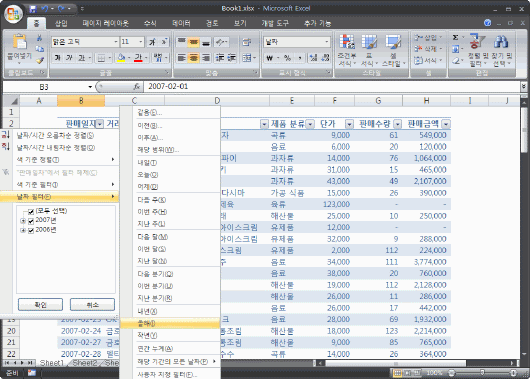Open the 판매일자 filter dropdown arrow
530x379 pixels.
100,124
